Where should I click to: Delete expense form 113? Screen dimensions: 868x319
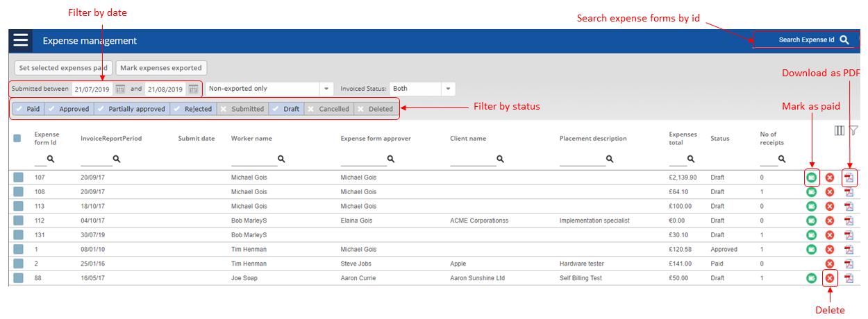click(829, 207)
